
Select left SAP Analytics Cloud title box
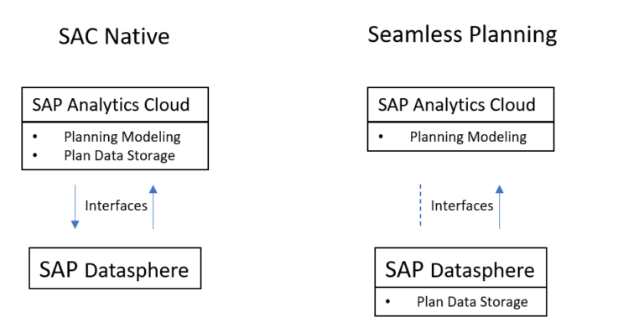tap(115, 104)
